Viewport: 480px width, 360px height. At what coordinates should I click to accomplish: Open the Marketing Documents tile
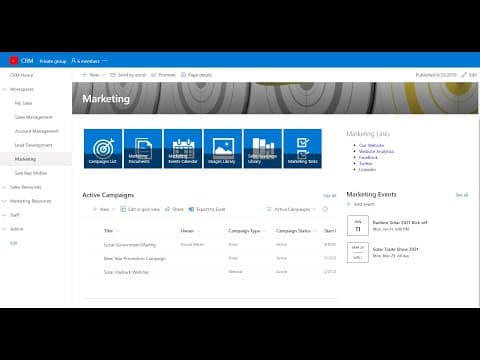coord(143,148)
